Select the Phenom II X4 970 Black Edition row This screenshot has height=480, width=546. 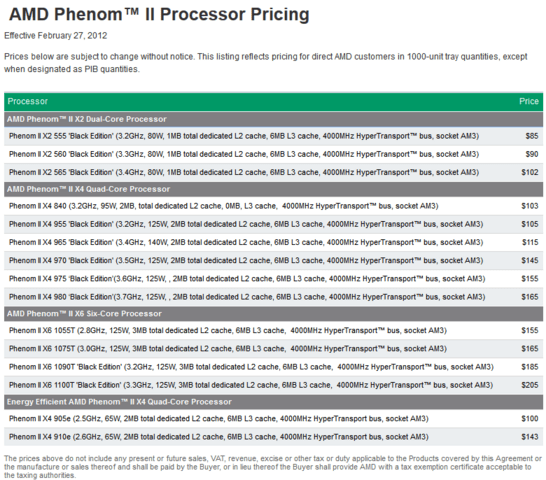[x=273, y=261]
